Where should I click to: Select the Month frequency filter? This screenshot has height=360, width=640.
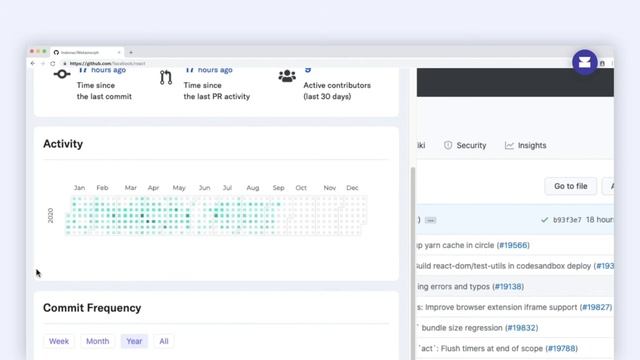pos(98,341)
